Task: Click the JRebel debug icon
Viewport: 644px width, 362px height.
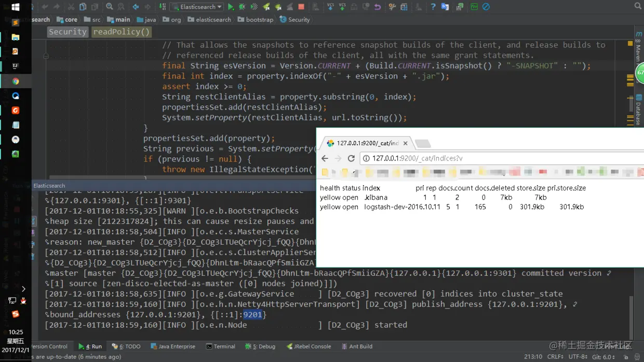Action: (x=278, y=7)
